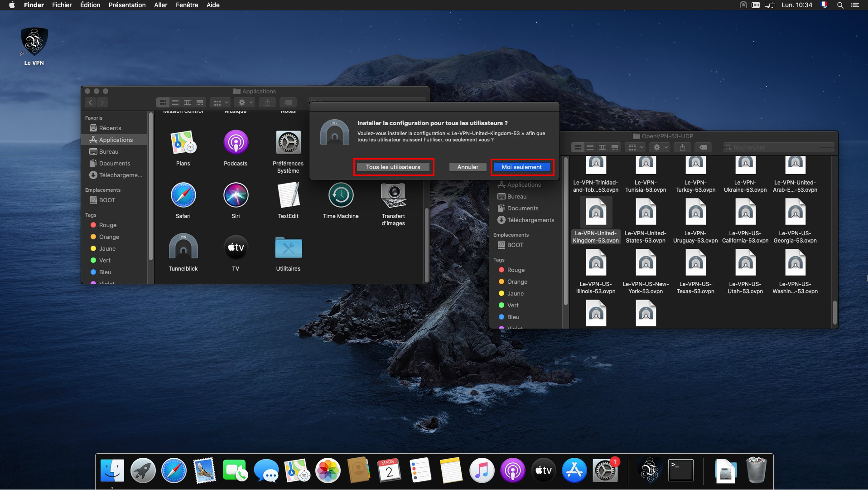868x490 pixels.
Task: Open action gear dropdown in Applications toolbar
Action: [245, 102]
